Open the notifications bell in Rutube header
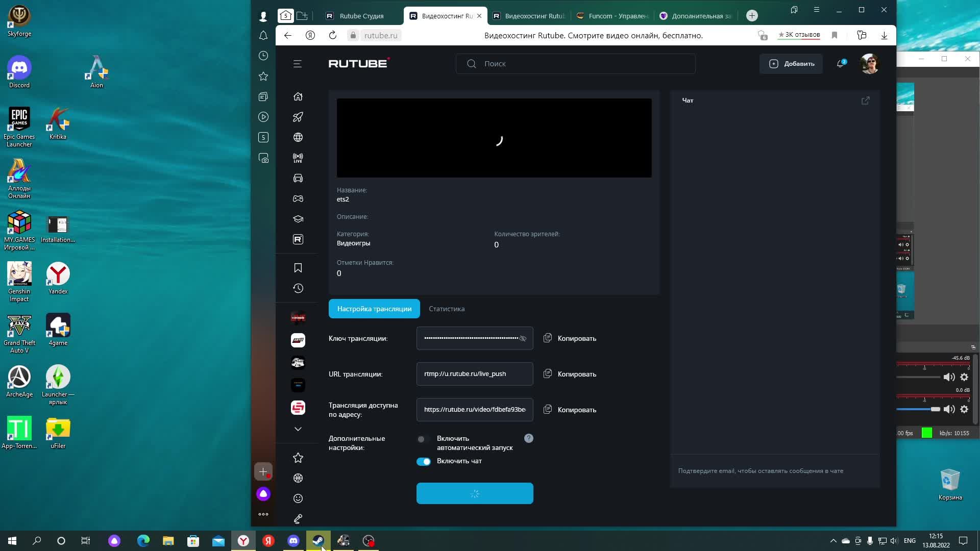The width and height of the screenshot is (980, 551). (x=840, y=64)
